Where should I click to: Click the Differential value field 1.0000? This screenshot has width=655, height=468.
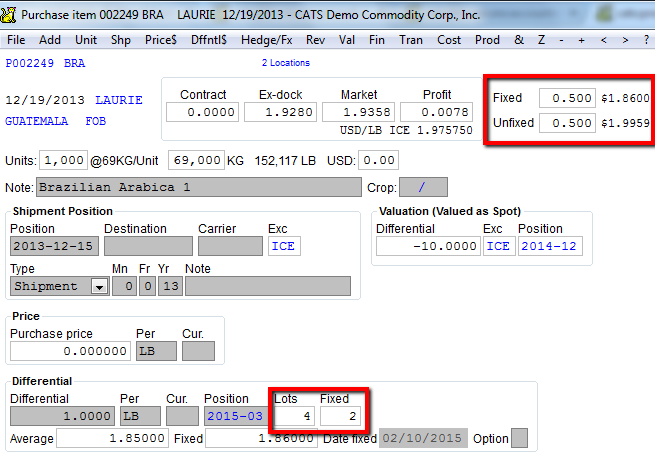pos(62,416)
